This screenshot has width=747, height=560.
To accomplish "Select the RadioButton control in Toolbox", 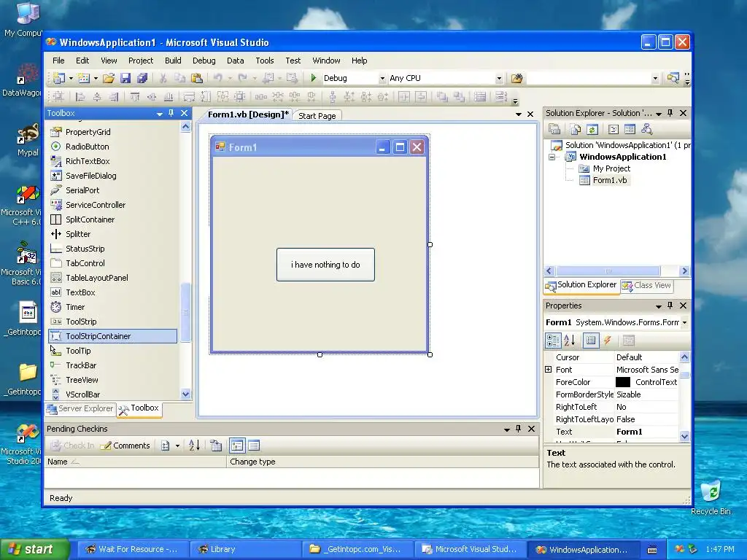I will 88,147.
